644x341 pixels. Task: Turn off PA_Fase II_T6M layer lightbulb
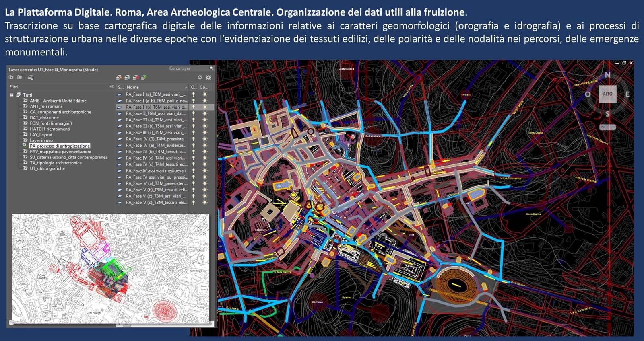194,114
